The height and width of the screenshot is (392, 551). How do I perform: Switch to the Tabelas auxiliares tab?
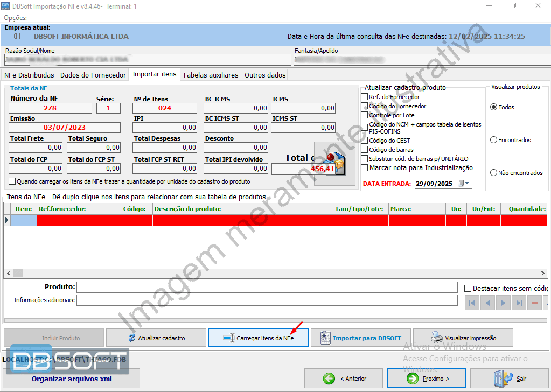pos(210,75)
